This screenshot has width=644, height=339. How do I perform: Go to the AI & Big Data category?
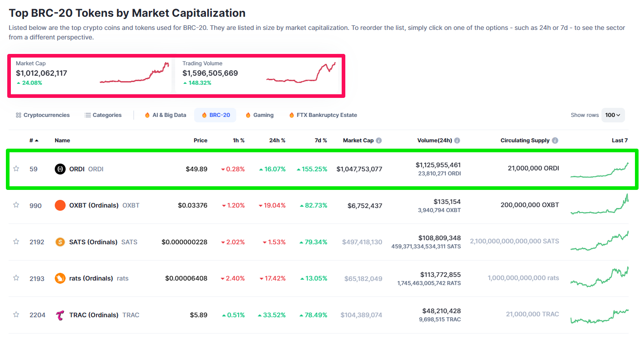(165, 115)
